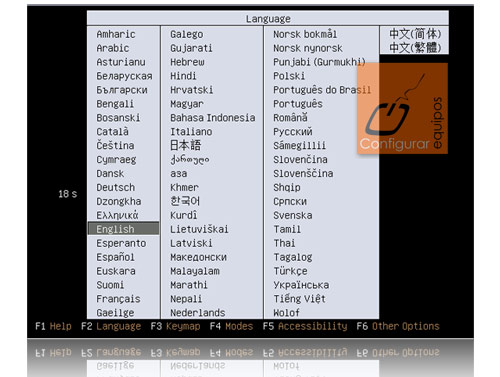The image size is (500, 377).
Task: Pick Türkçe language
Action: coord(290,271)
